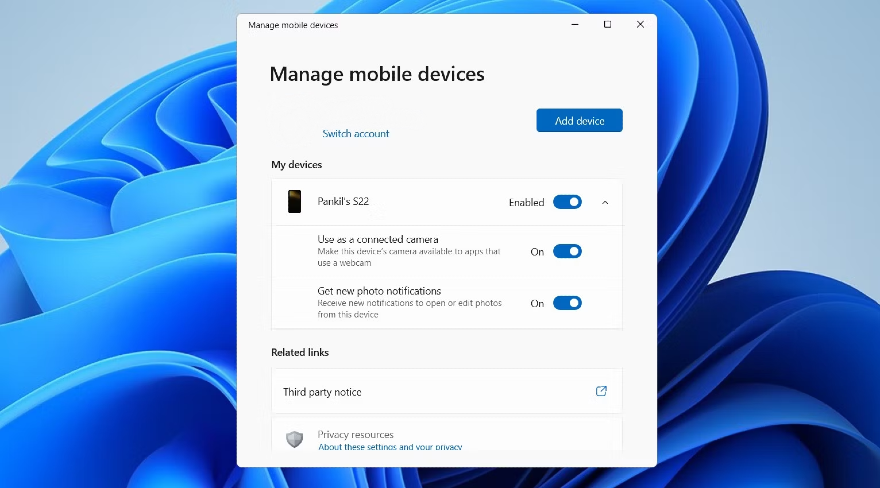Click the Use as a connected camera label
Viewport: 880px width, 488px height.
378,239
